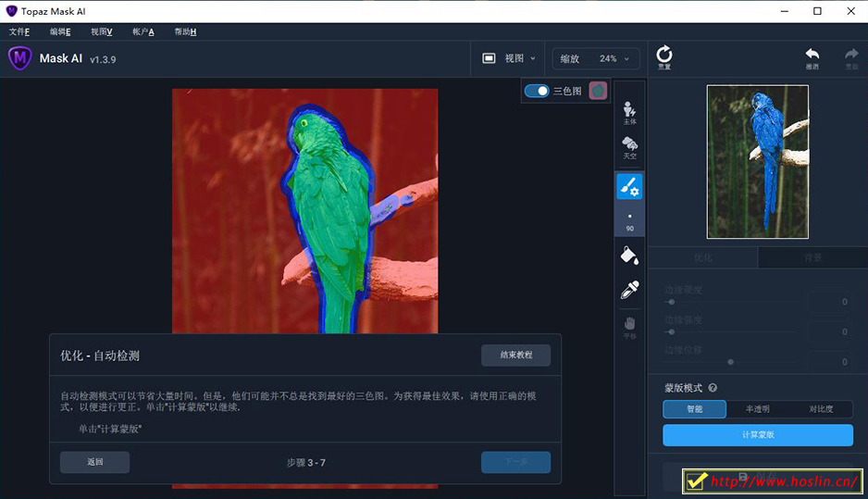Click the 单击"计算蒙版" instruction line

click(x=109, y=429)
